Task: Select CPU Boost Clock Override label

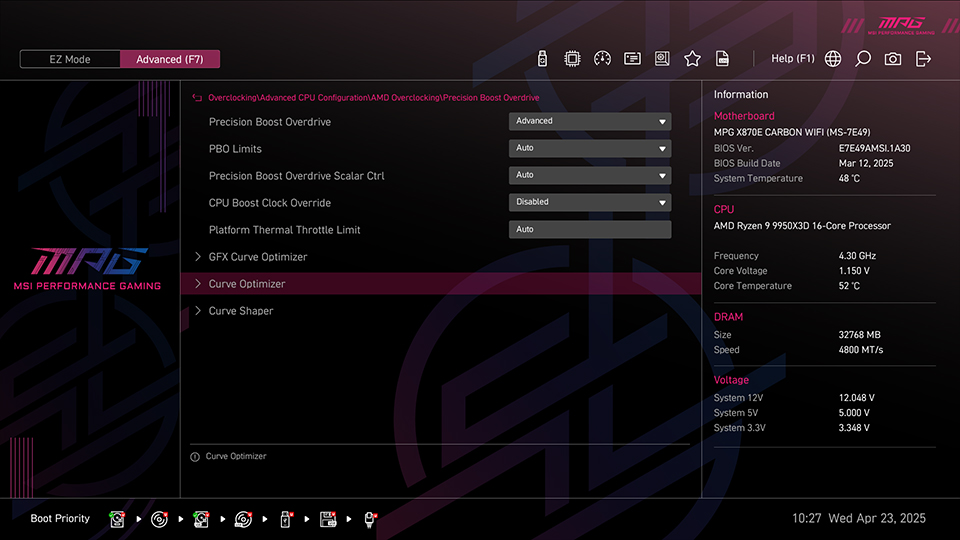Action: point(269,203)
